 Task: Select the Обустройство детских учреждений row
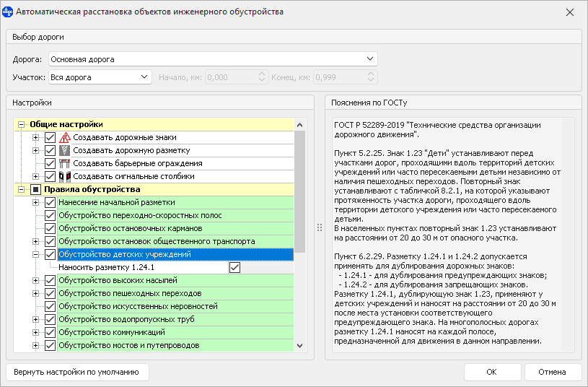click(175, 254)
